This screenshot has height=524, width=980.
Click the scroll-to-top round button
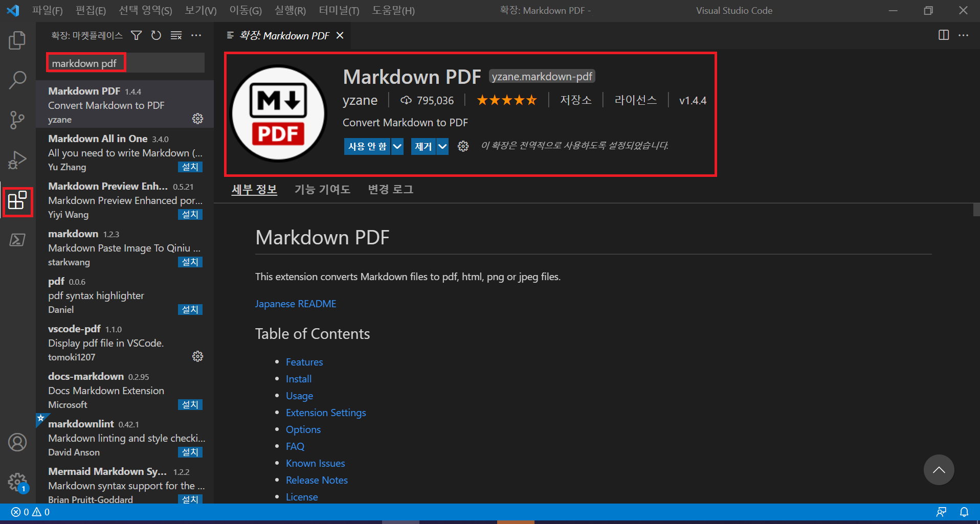939,470
